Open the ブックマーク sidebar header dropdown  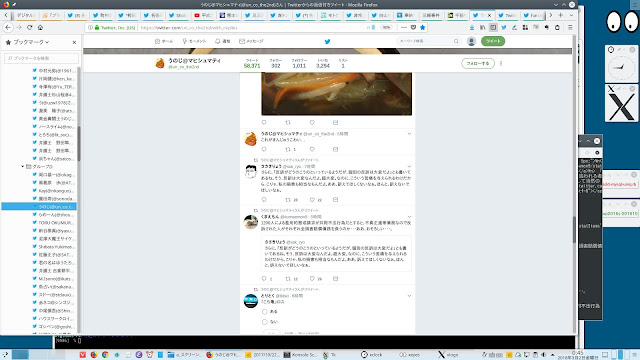[31, 42]
